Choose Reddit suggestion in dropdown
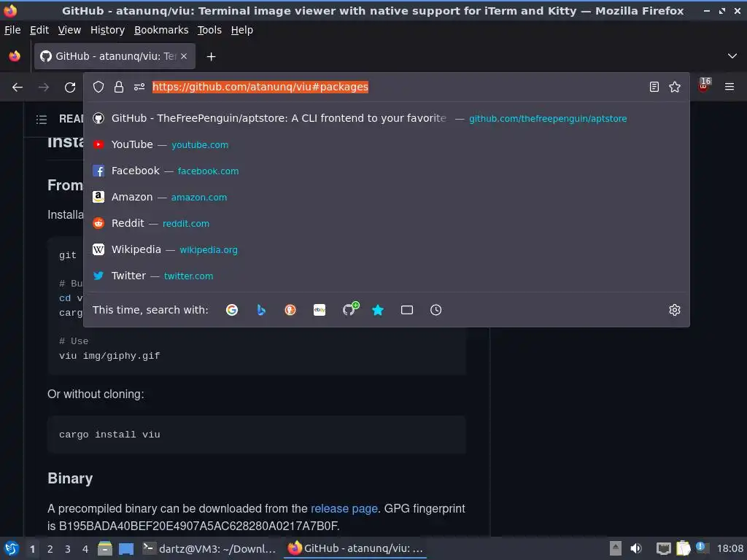747x560 pixels. pos(387,223)
